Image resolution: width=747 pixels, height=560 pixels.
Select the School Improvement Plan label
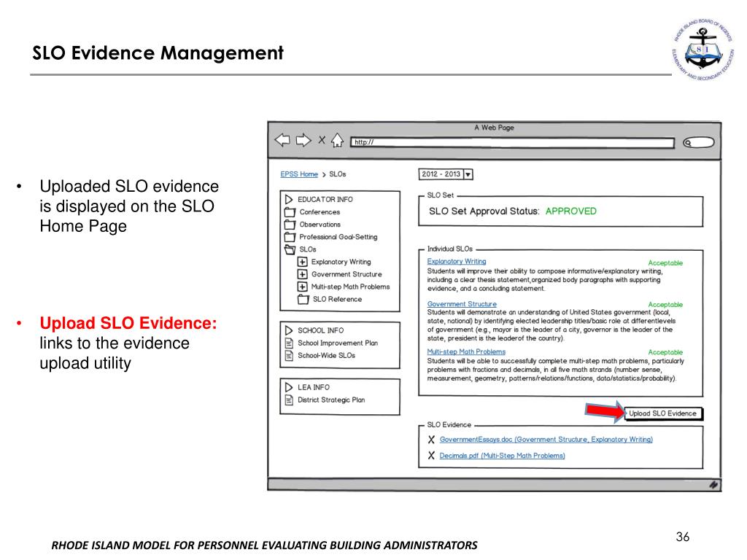[x=338, y=343]
